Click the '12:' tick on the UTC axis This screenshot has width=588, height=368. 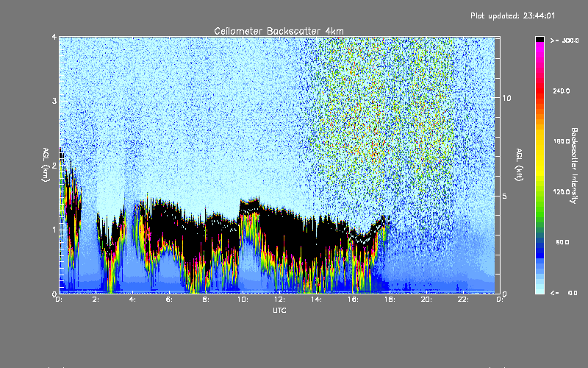tap(279, 300)
